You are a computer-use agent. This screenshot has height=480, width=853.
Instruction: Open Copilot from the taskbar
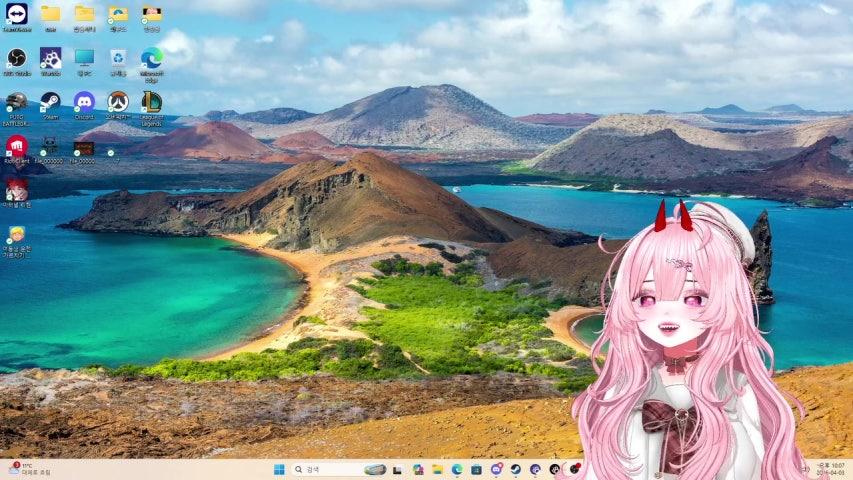click(x=418, y=470)
